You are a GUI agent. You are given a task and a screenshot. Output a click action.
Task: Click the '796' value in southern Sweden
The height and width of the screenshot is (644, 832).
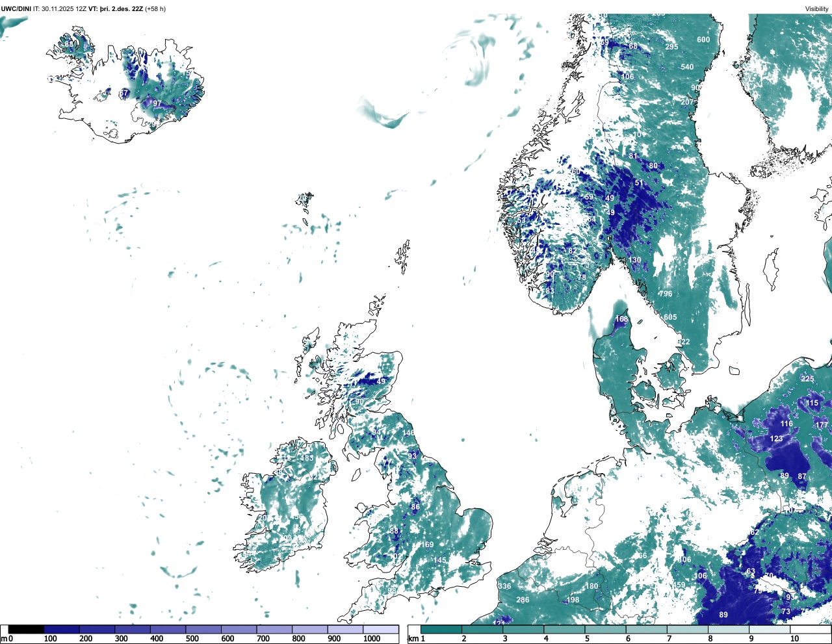(x=666, y=294)
